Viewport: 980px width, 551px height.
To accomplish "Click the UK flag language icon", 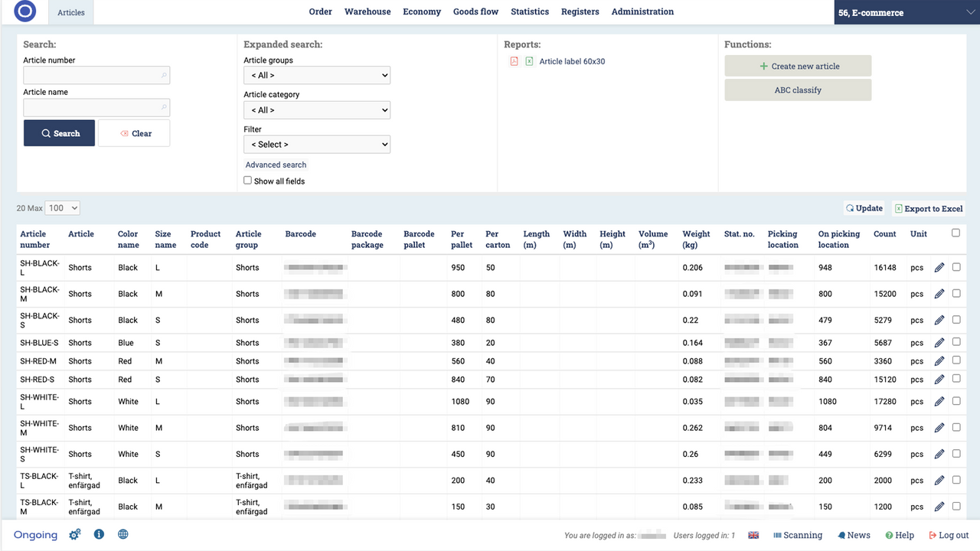I will 753,535.
